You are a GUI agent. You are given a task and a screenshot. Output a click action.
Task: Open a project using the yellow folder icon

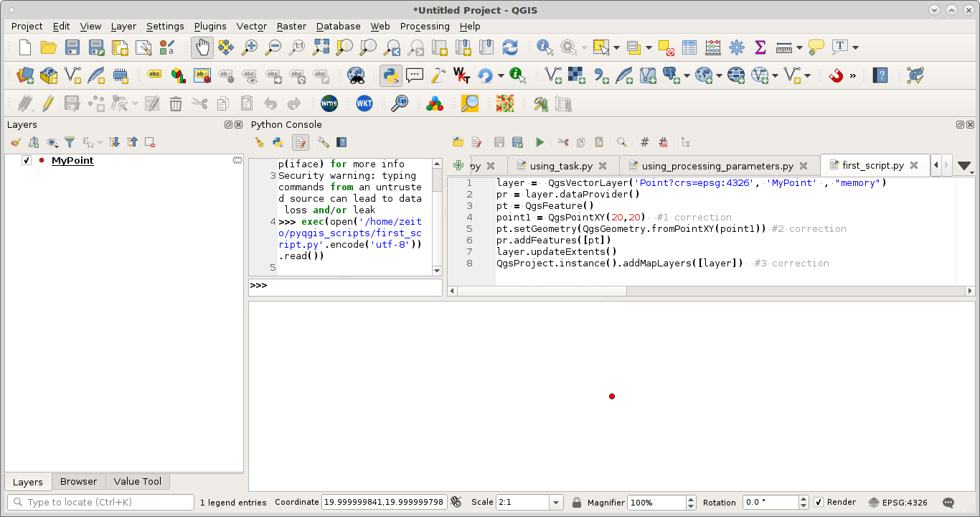(49, 47)
